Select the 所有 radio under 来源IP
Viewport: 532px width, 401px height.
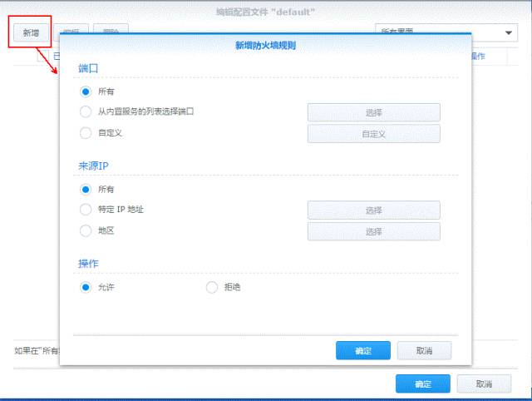[x=85, y=189]
